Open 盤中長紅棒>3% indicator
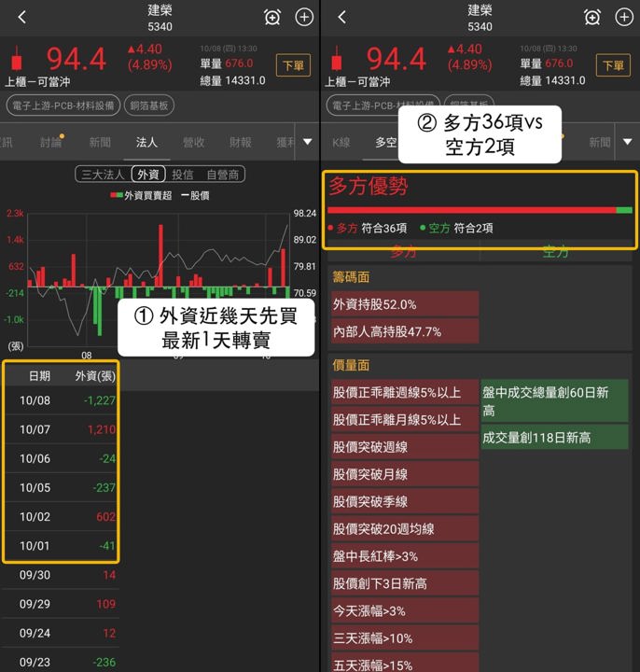 (404, 556)
